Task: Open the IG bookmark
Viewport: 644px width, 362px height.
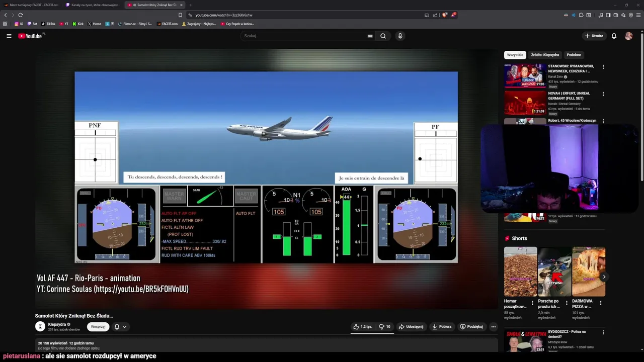Action: tap(19, 24)
